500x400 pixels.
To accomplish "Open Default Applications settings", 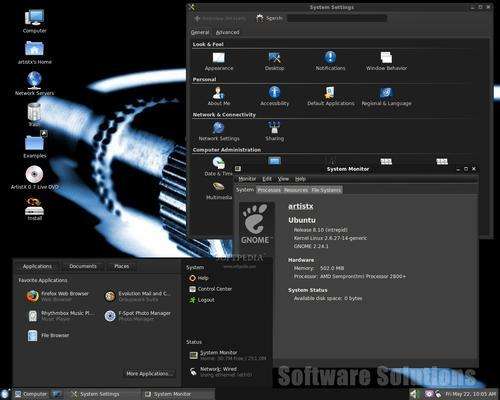I will [x=330, y=96].
